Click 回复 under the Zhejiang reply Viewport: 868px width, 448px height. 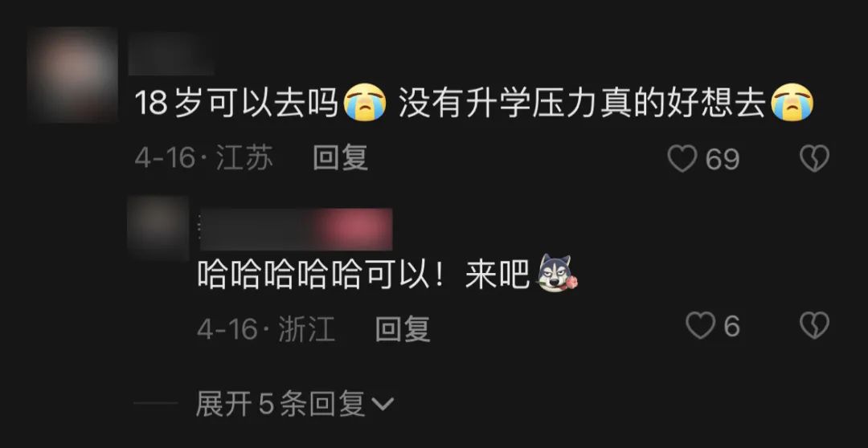click(x=403, y=329)
